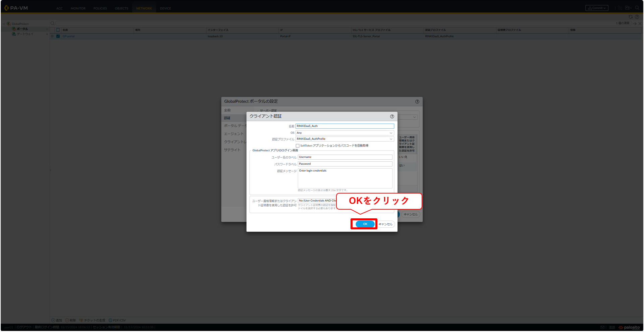Open the POLICIES menu in top navigation
Screen dimensions: 644x332
coord(100,8)
